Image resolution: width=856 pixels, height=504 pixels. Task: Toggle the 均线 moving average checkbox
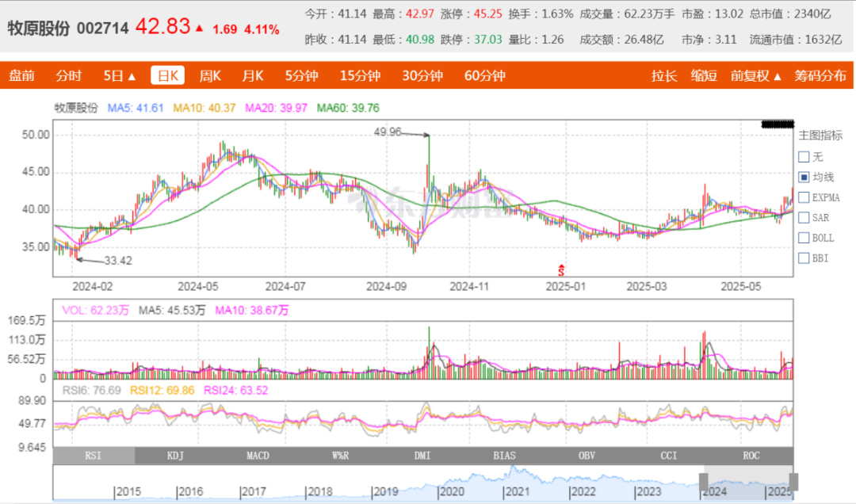coord(804,177)
